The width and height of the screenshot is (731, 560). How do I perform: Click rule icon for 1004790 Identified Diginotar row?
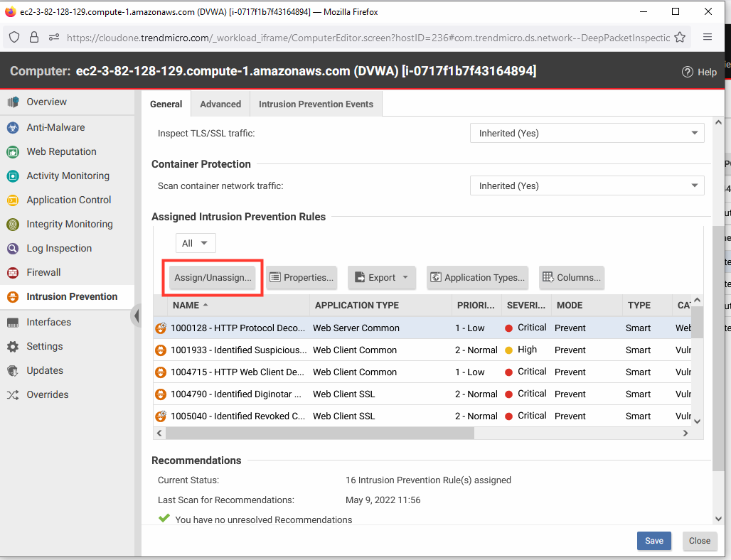coord(161,394)
